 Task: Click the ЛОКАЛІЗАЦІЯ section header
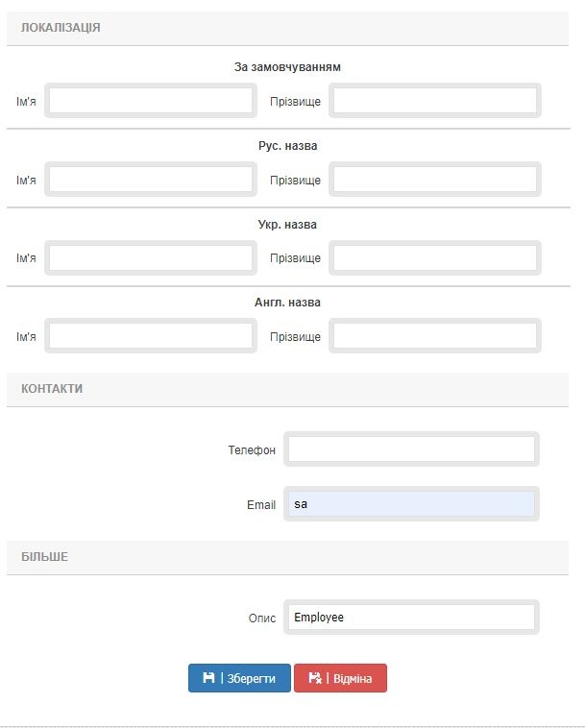(61, 28)
